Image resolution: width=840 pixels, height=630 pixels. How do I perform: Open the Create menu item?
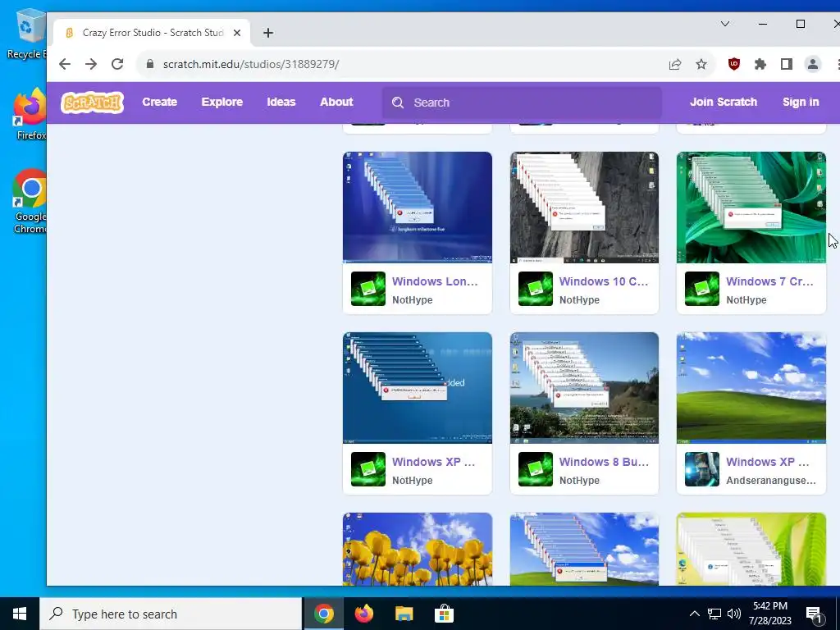pyautogui.click(x=160, y=102)
